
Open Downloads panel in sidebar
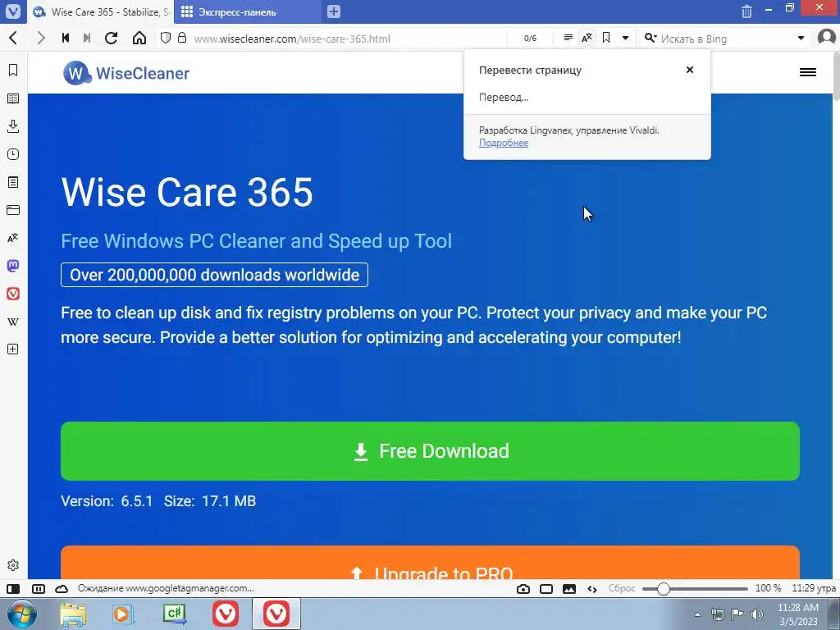tap(13, 126)
